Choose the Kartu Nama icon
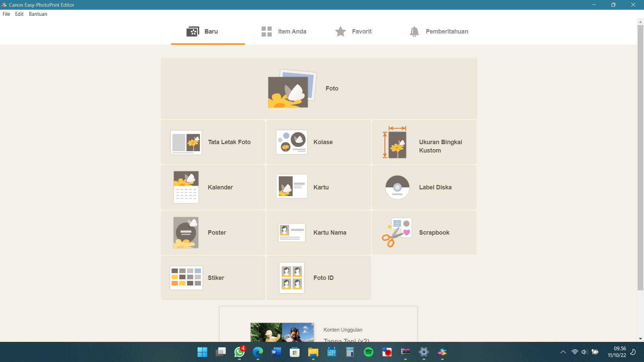Image resolution: width=644 pixels, height=362 pixels. [x=291, y=233]
